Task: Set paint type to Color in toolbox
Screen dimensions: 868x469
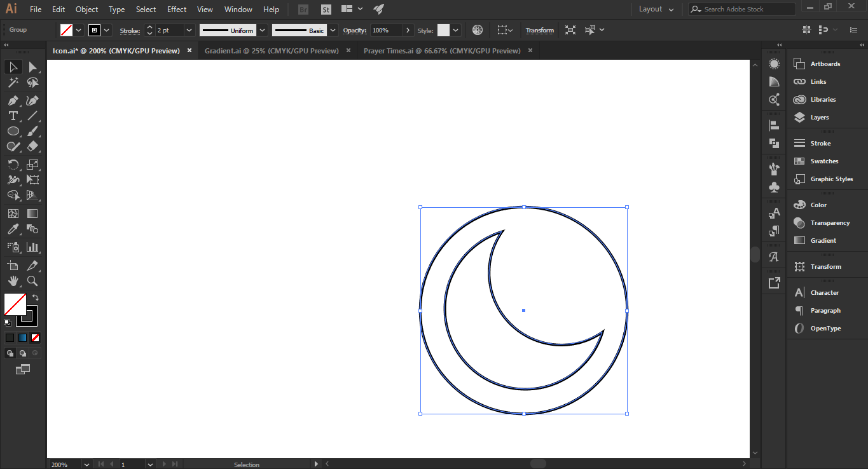Action: point(10,338)
